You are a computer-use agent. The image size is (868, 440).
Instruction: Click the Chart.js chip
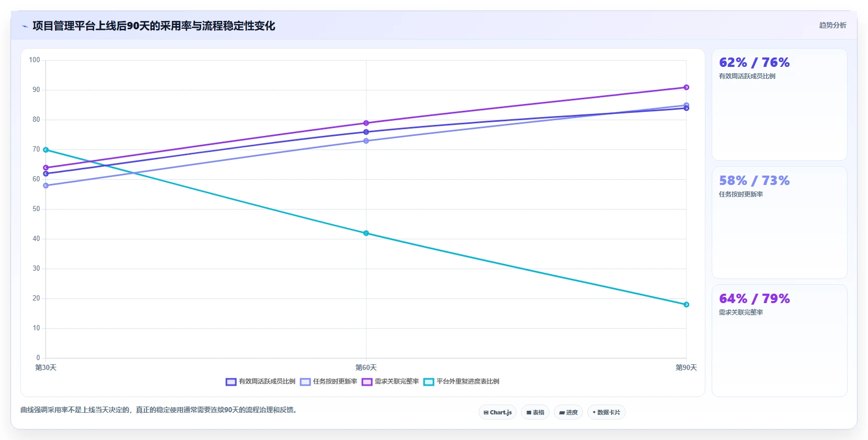tap(497, 412)
